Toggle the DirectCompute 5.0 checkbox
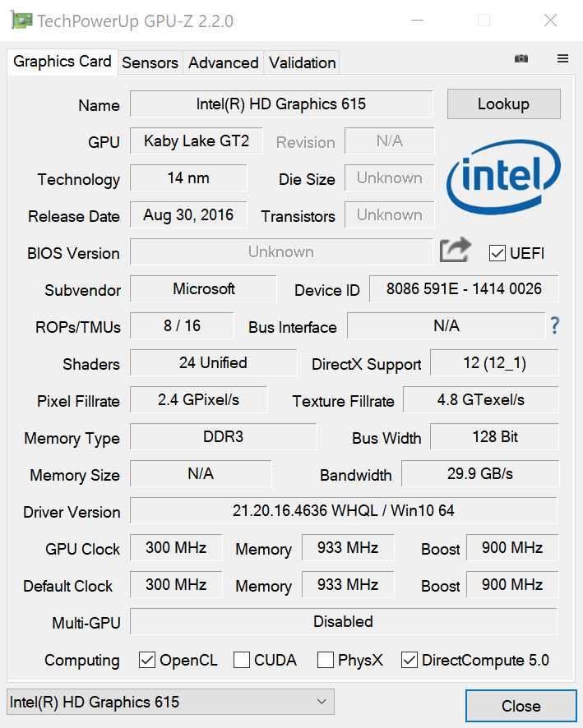This screenshot has width=583, height=728. pyautogui.click(x=409, y=660)
